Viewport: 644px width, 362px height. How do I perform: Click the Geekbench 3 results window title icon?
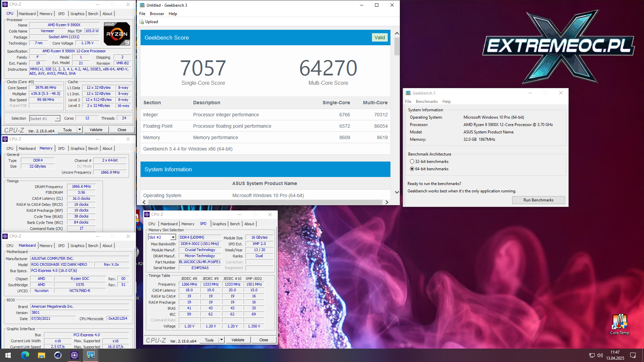tap(142, 5)
